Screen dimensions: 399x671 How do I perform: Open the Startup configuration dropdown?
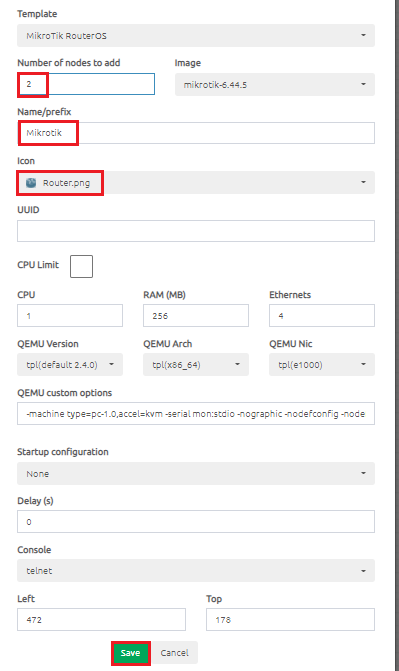[x=196, y=474]
